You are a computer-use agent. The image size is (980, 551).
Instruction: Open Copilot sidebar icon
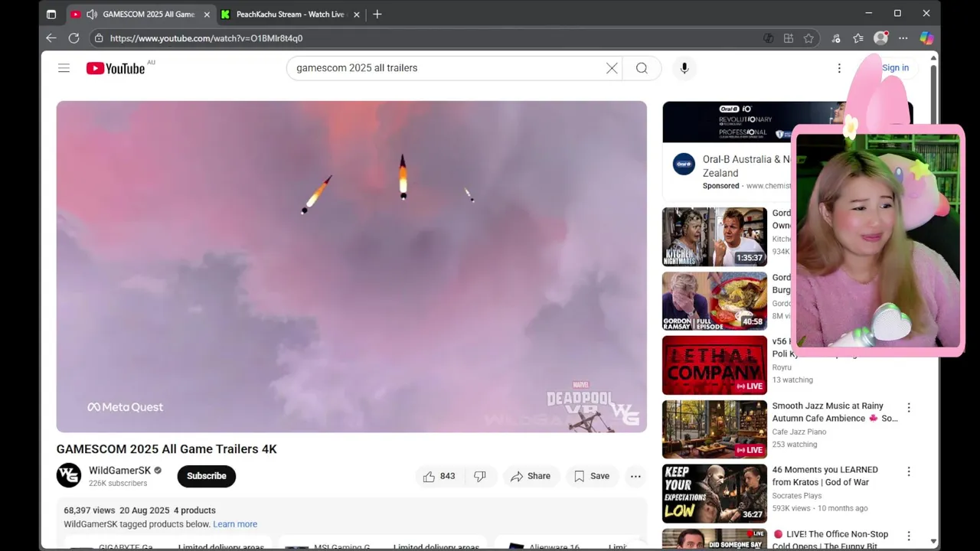tap(926, 37)
